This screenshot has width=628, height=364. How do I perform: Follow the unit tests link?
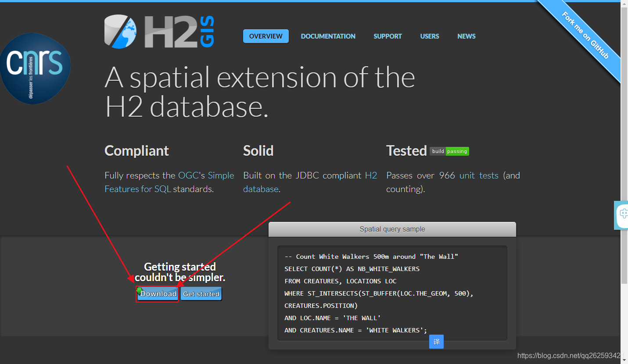coord(479,175)
